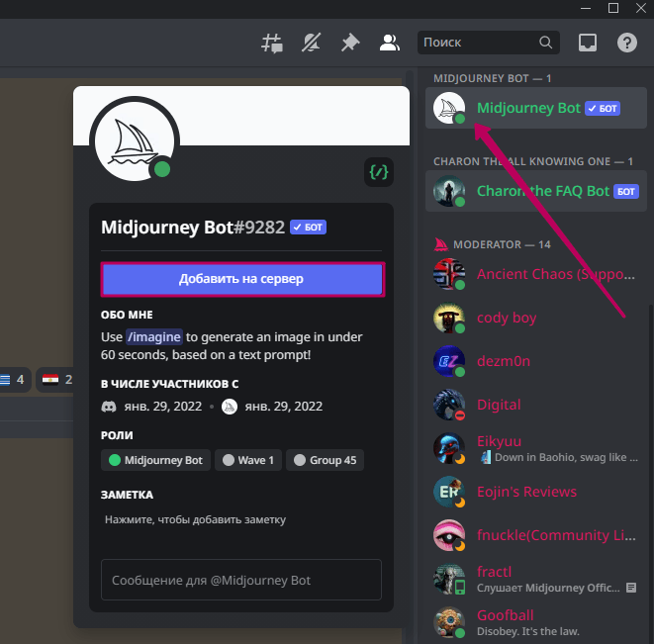Click verified БОТ badge in profile popup
Image resolution: width=654 pixels, height=644 pixels.
[x=308, y=228]
